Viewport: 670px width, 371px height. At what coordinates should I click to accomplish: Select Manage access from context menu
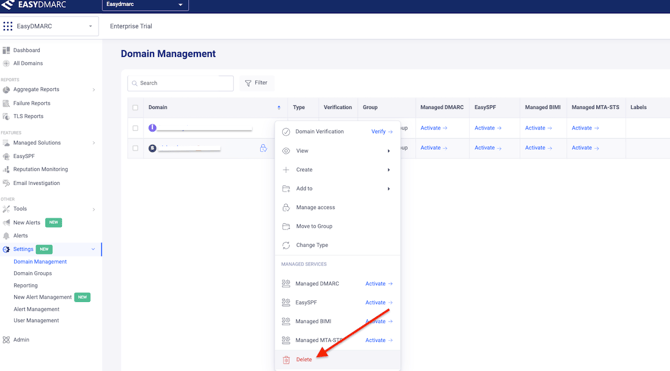[x=338, y=207]
